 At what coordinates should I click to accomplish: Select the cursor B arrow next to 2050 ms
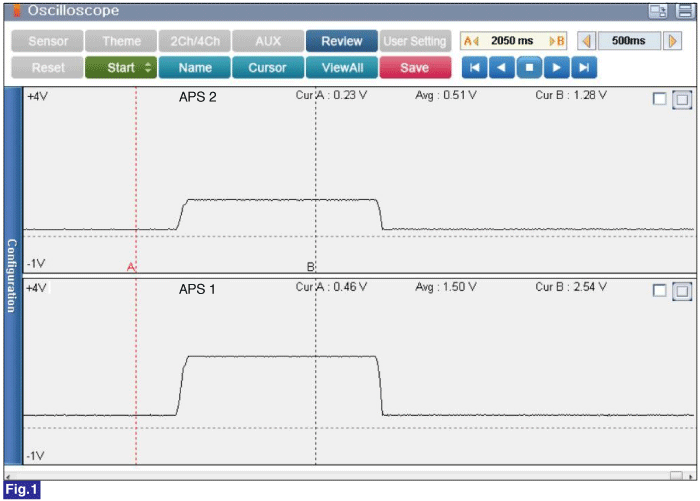click(x=557, y=41)
